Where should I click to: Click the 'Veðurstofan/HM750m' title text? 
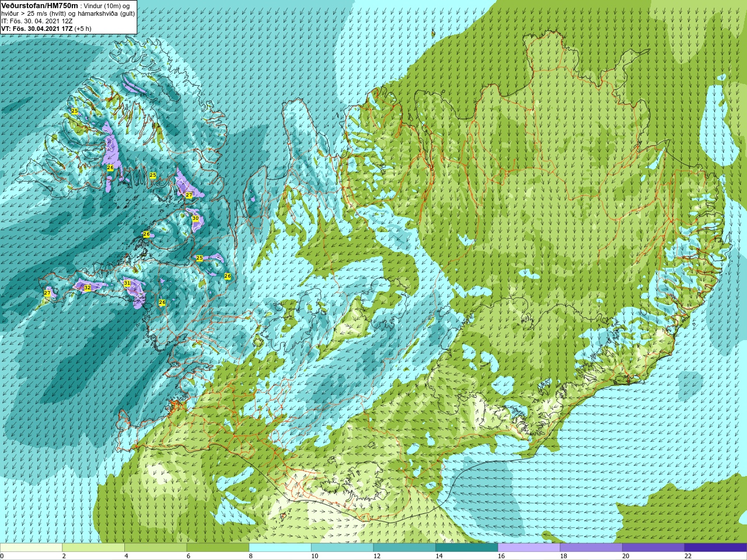click(40, 5)
